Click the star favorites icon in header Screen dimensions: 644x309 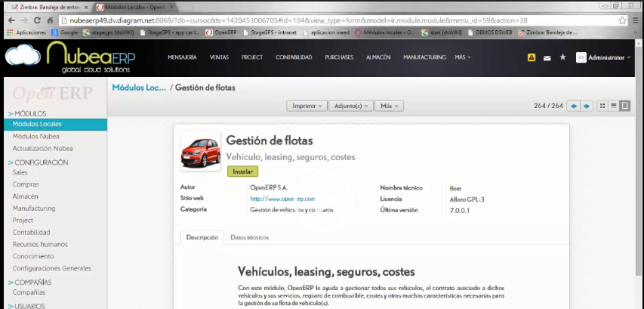pos(562,57)
